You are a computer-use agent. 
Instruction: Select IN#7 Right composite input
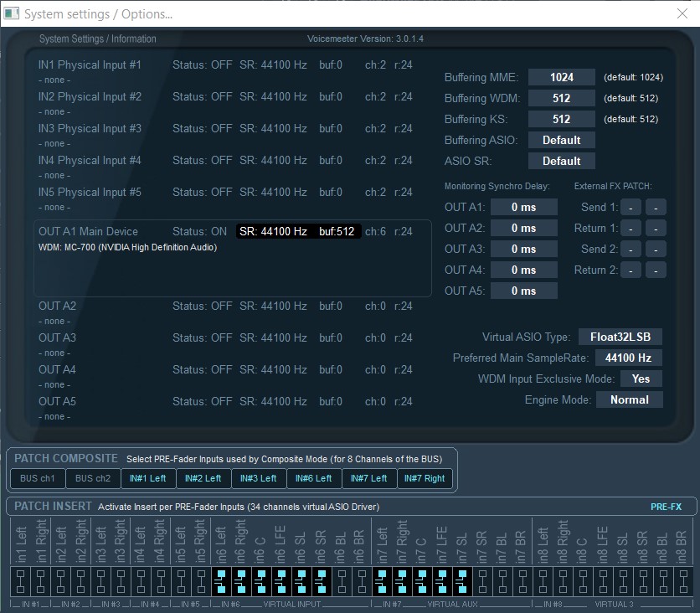click(x=427, y=478)
